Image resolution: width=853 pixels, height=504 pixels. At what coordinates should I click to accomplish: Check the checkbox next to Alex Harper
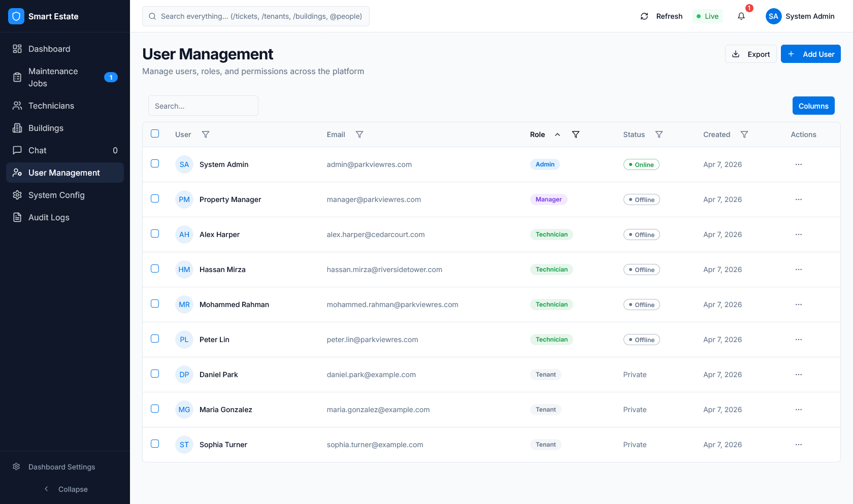[155, 233]
